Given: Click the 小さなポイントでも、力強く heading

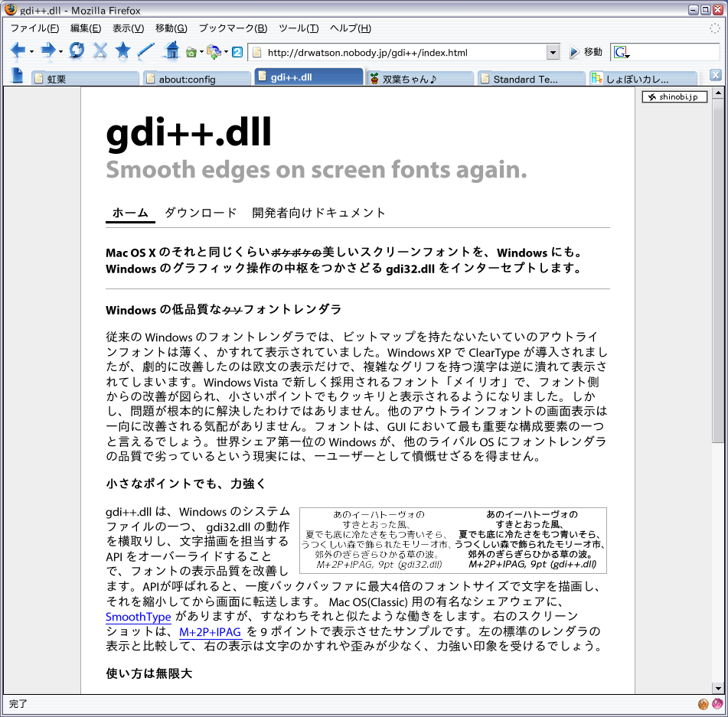Looking at the screenshot, I should (186, 484).
